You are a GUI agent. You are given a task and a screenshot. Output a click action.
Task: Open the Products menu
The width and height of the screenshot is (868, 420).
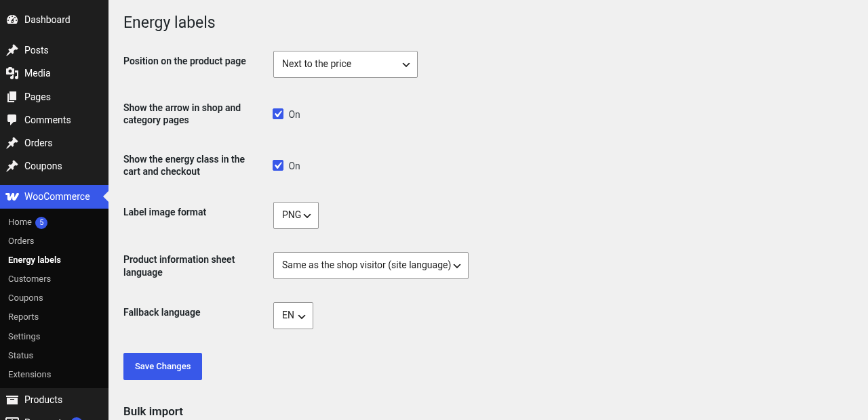[x=54, y=400]
